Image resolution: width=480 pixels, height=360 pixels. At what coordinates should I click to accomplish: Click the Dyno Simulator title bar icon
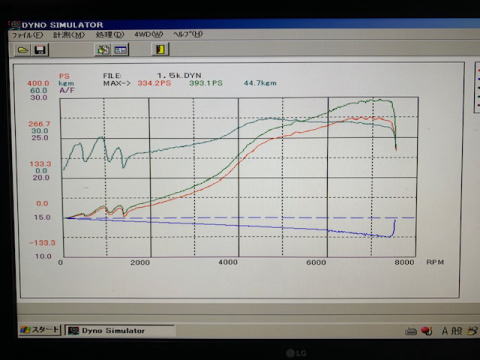click(15, 24)
